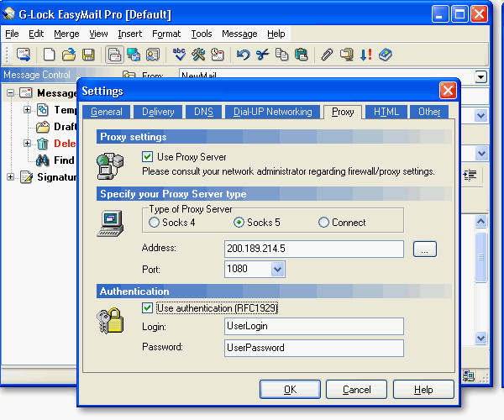504x420 pixels.
Task: Switch to the General tab
Action: 107,112
